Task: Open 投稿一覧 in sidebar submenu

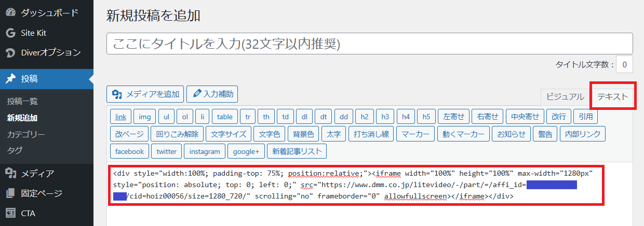Action: pyautogui.click(x=22, y=101)
